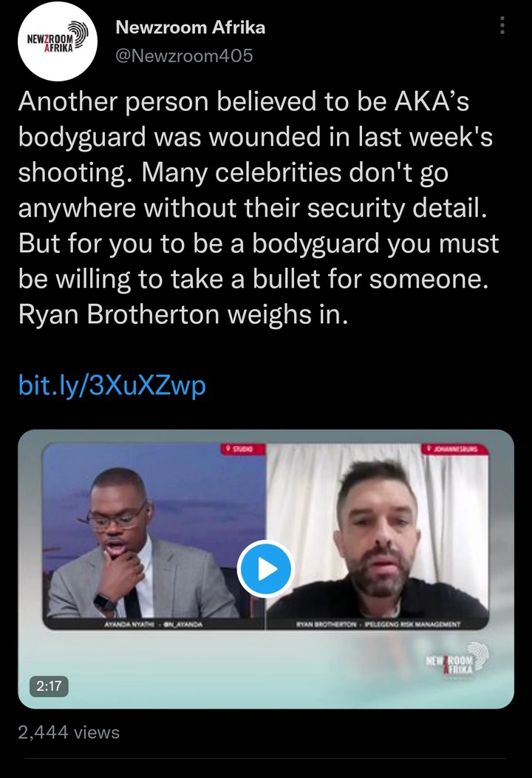Select the Ryan Brotherton name caption
Screen dimensions: 532x778
[378, 624]
